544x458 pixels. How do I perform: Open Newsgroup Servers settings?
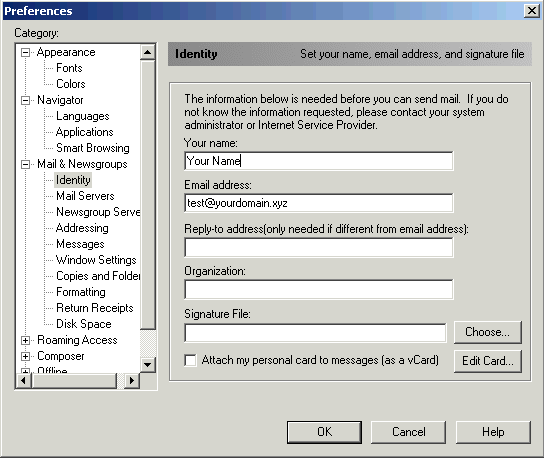click(98, 212)
